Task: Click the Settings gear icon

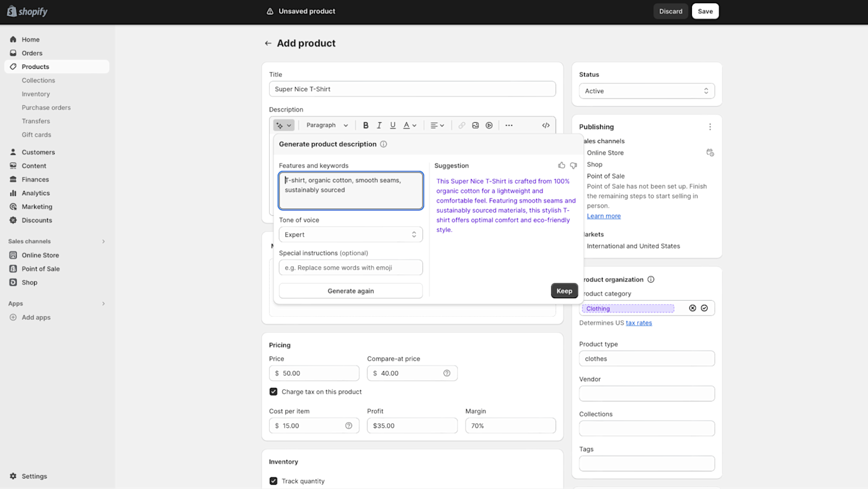Action: pos(13,476)
